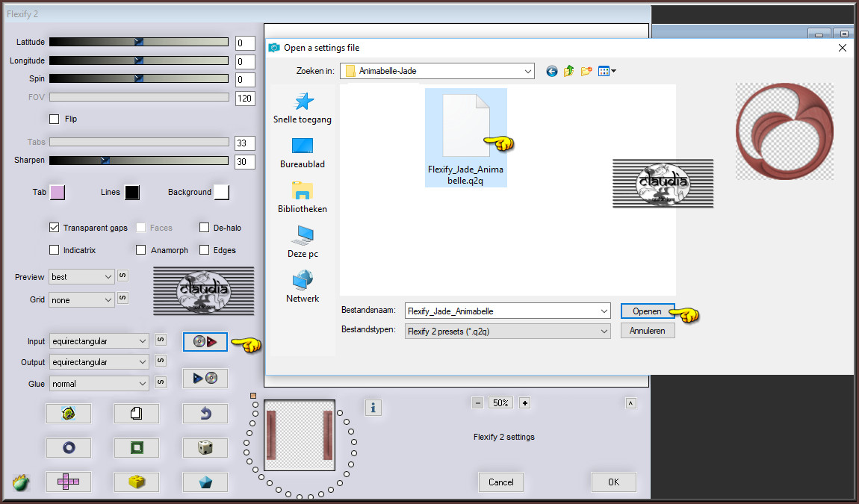This screenshot has height=504, width=859.
Task: Toggle the S lock beside Output
Action: 161,361
